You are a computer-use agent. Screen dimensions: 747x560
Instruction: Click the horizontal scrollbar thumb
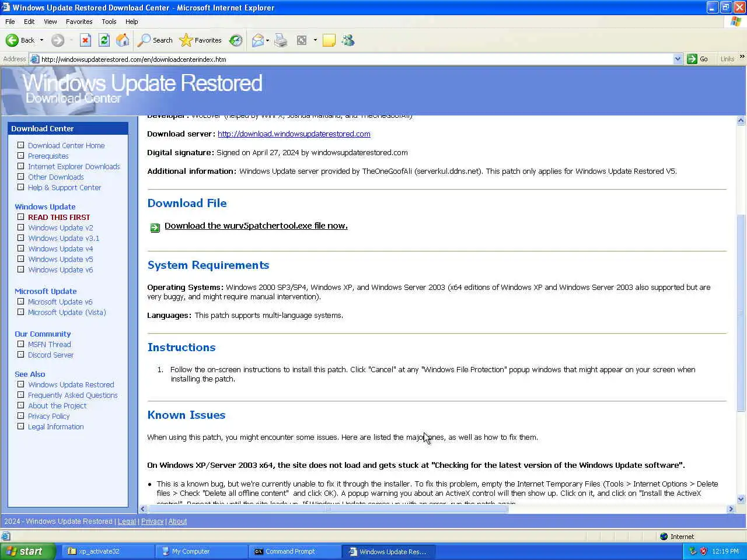(x=327, y=509)
